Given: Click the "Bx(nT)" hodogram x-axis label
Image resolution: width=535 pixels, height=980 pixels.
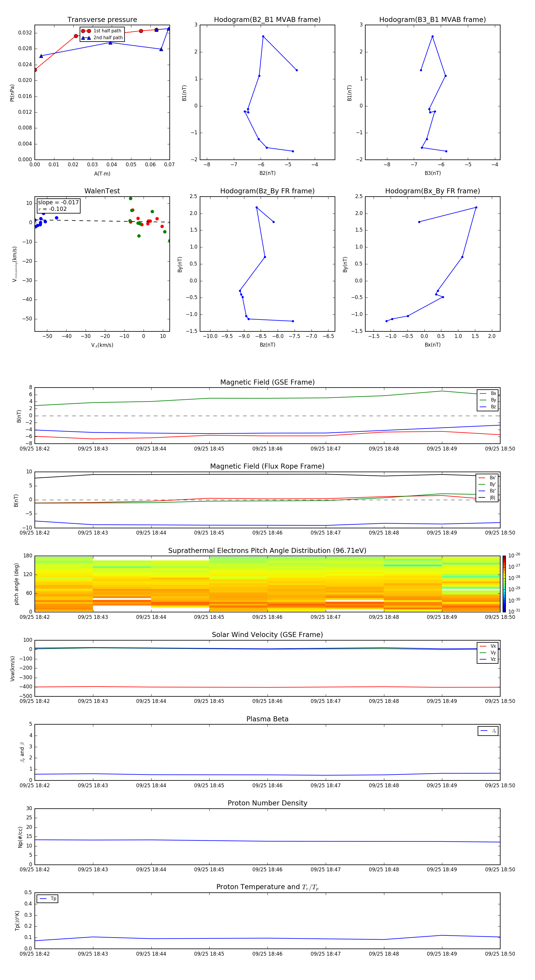Looking at the screenshot, I should [x=432, y=345].
